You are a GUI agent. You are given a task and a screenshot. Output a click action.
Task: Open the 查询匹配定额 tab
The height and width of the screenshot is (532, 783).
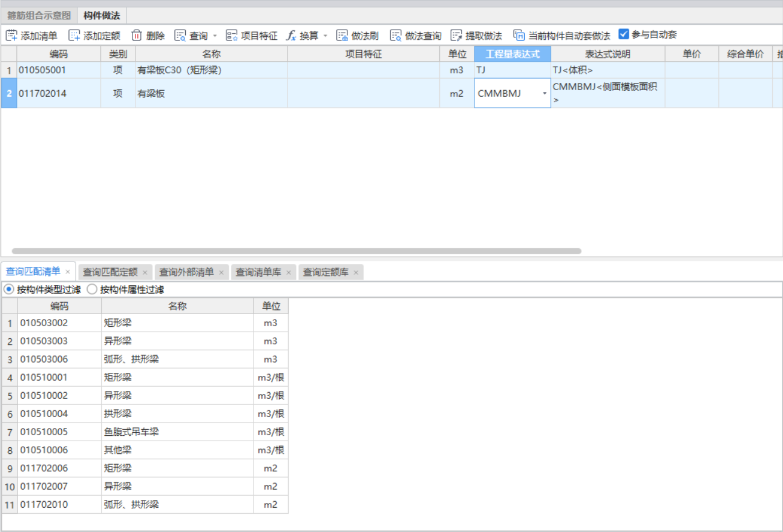tap(110, 272)
